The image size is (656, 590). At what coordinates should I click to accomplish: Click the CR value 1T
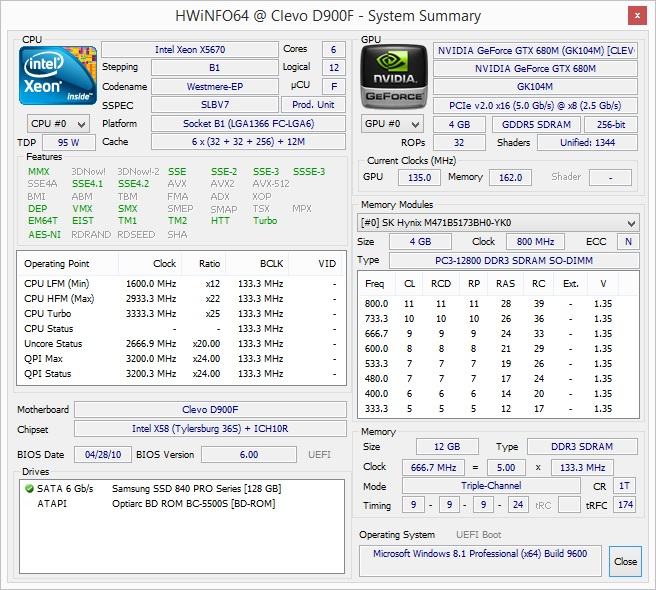tap(624, 486)
